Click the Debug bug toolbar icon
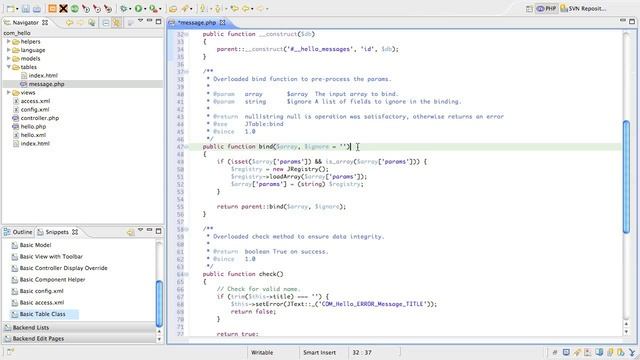The height and width of the screenshot is (360, 640). click(124, 8)
